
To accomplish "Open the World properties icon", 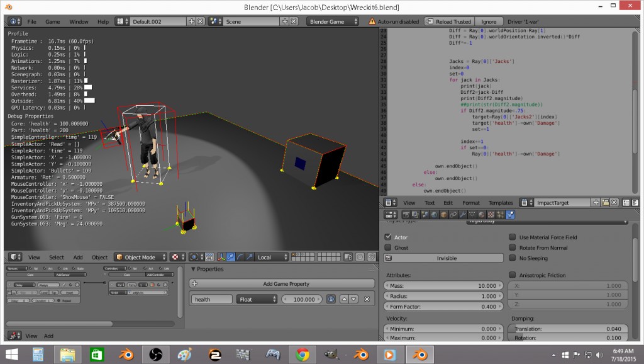I will [x=434, y=215].
